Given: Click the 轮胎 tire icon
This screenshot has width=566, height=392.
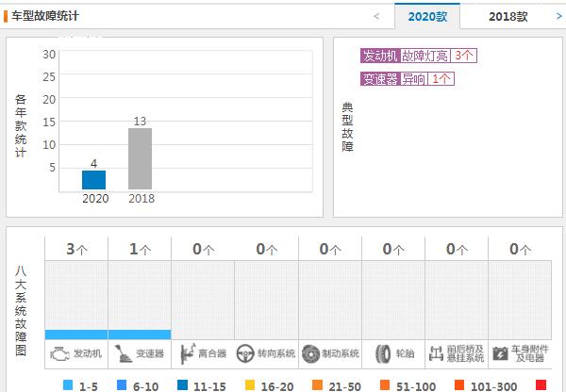Looking at the screenshot, I should pyautogui.click(x=383, y=353).
